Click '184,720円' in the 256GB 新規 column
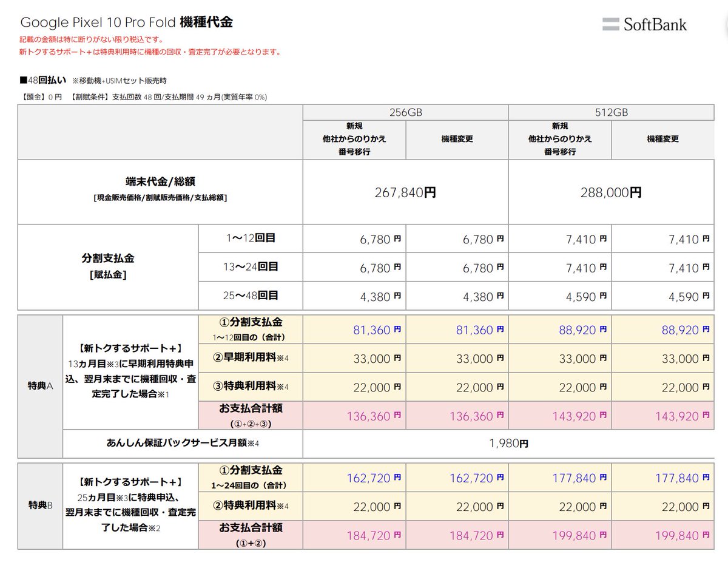Screen dimensions: 728x568 (x=374, y=535)
